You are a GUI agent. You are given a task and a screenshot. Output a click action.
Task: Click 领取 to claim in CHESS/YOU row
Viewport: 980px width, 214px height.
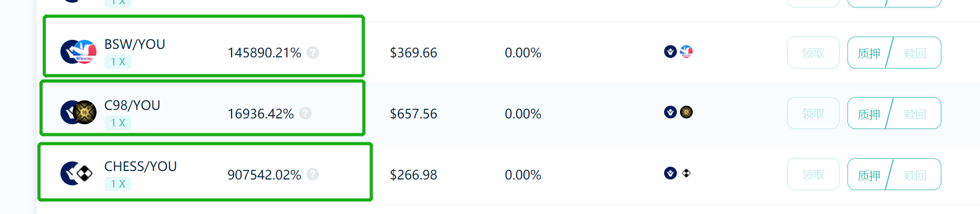click(x=813, y=174)
